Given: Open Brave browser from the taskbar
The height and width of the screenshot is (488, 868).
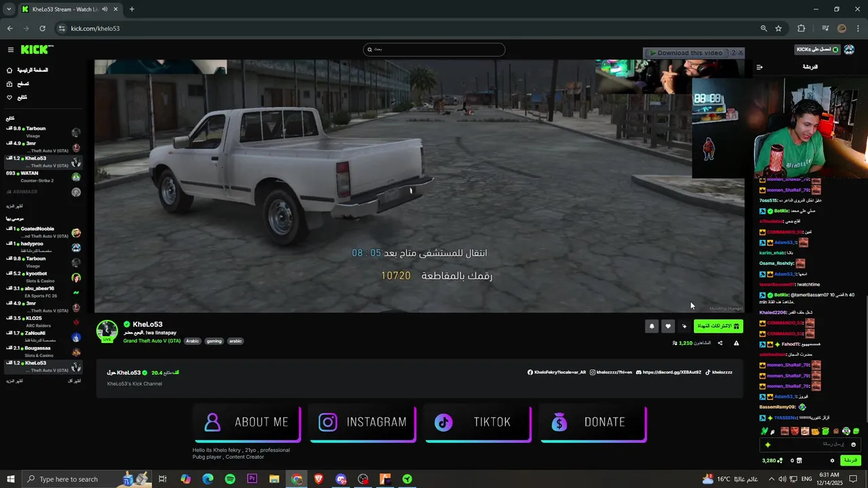Looking at the screenshot, I should (319, 479).
